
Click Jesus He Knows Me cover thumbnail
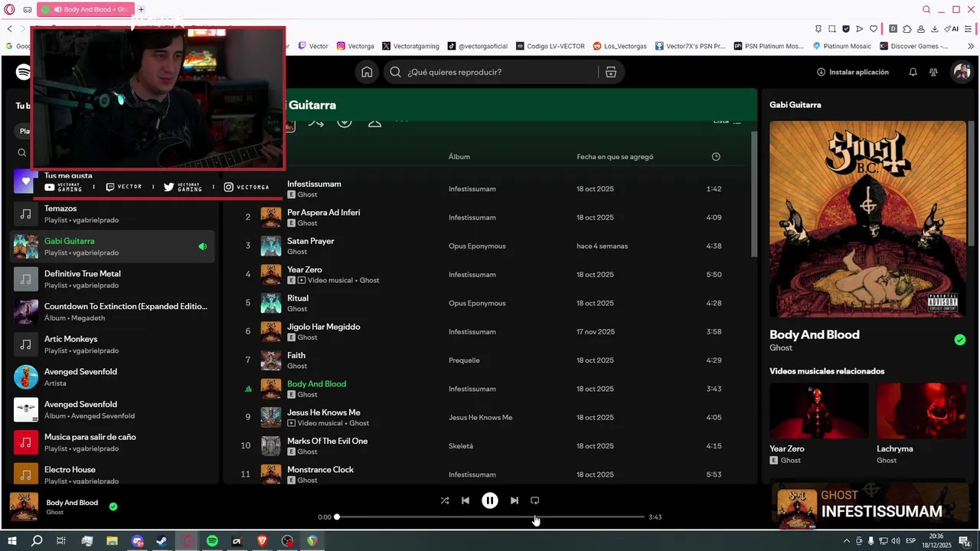point(271,417)
